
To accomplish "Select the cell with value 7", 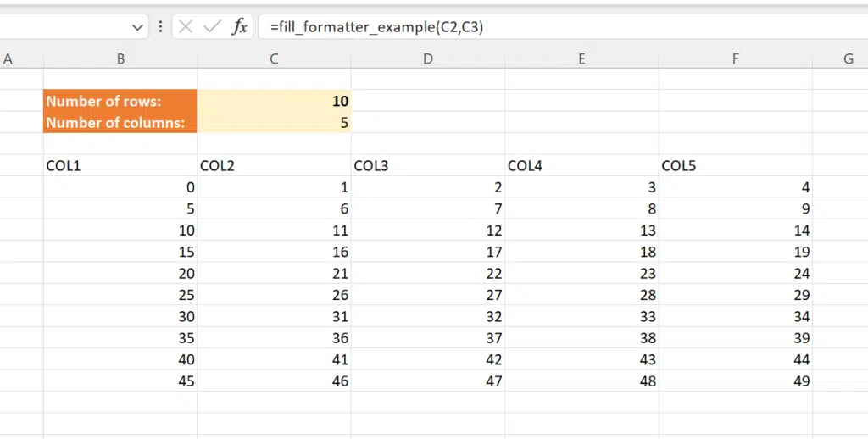I will pyautogui.click(x=428, y=208).
